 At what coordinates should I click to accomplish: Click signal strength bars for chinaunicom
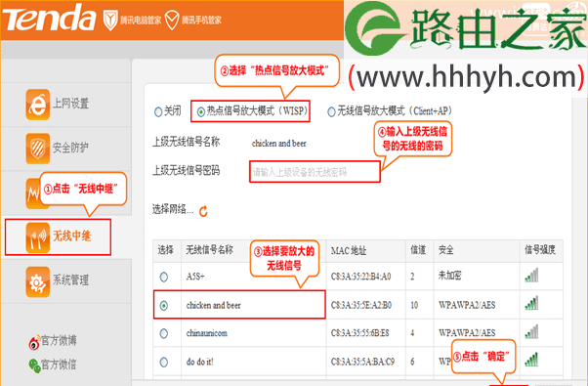(x=531, y=331)
